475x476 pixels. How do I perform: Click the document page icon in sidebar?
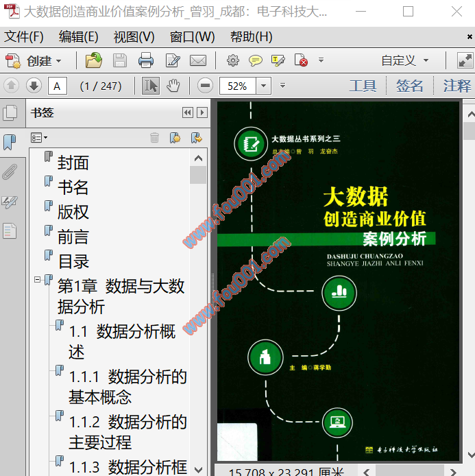click(x=10, y=230)
